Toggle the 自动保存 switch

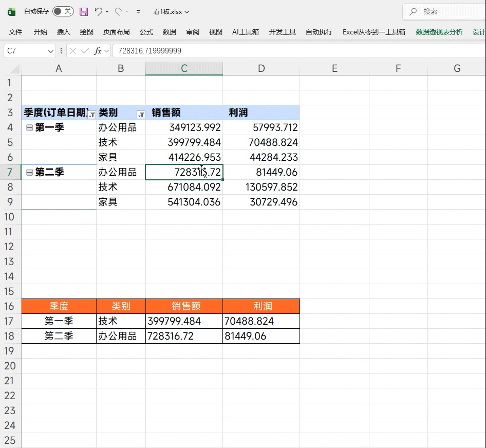(63, 11)
